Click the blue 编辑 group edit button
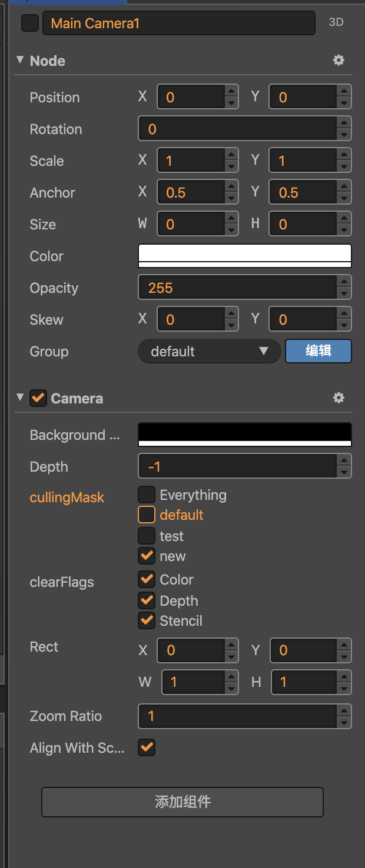This screenshot has width=365, height=868. [318, 351]
